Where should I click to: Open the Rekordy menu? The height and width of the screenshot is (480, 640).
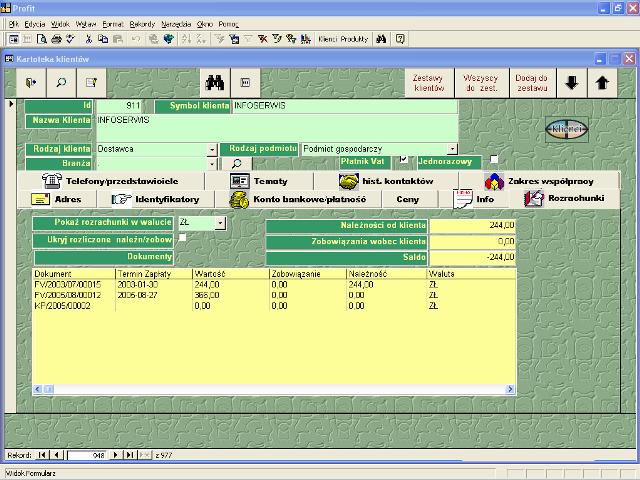point(142,24)
